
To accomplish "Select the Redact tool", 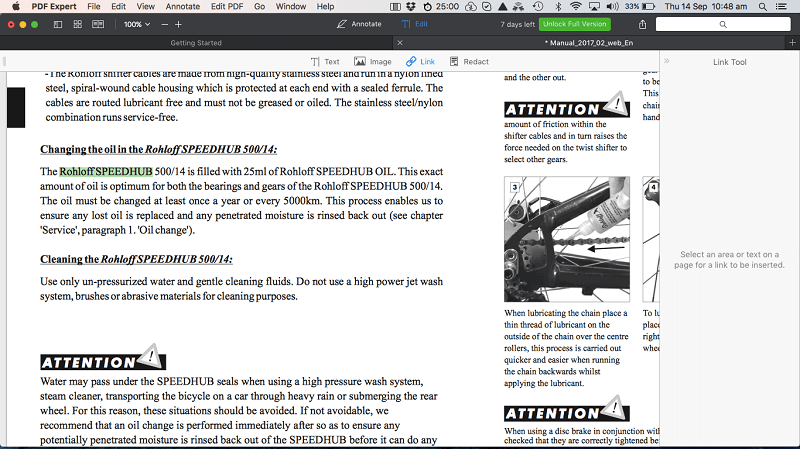I will pos(469,62).
